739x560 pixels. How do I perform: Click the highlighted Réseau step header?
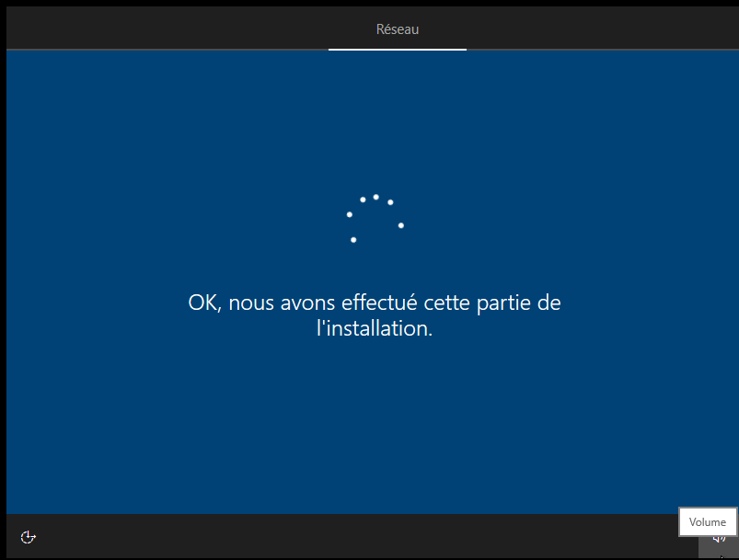click(x=397, y=29)
